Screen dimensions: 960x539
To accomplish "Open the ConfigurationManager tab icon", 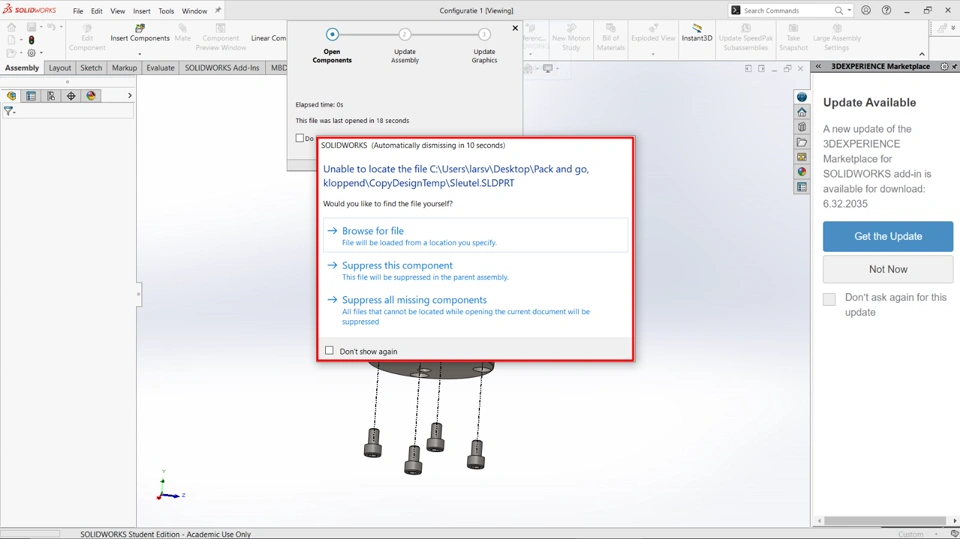I will tap(51, 96).
